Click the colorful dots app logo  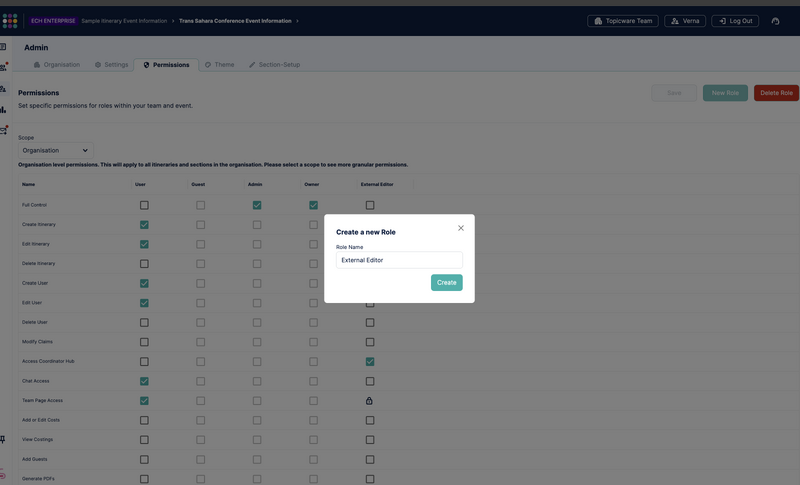10,21
